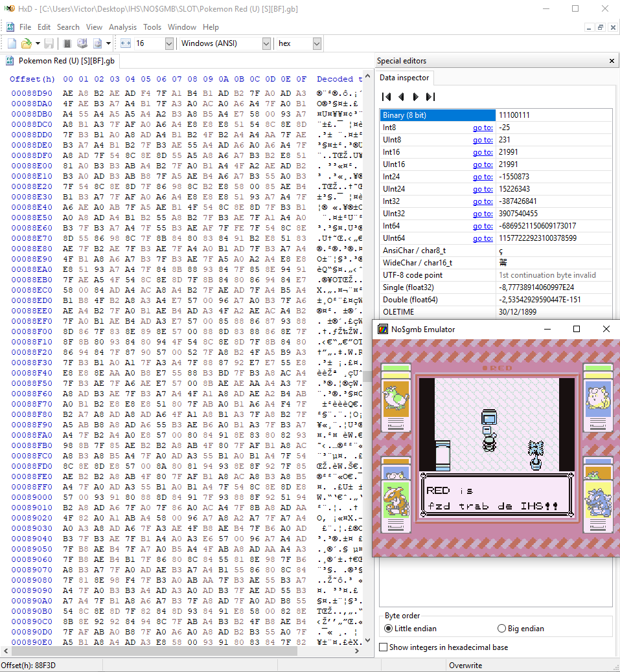The height and width of the screenshot is (672, 620).
Task: Maximize the No$gmb Emulator window
Action: [x=576, y=329]
